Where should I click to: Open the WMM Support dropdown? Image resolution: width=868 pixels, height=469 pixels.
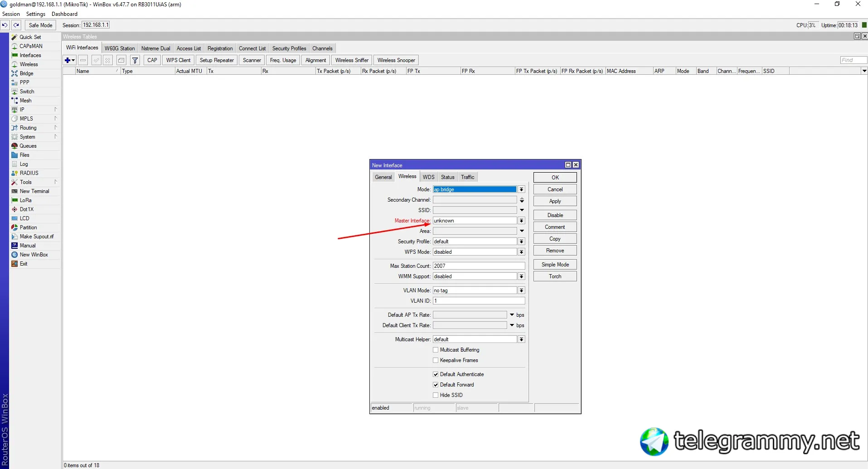[522, 276]
